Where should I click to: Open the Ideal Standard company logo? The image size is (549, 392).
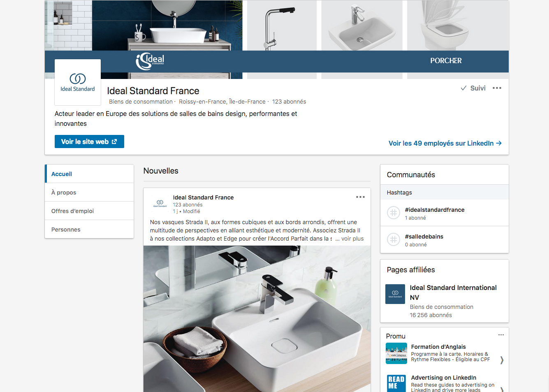tap(78, 82)
